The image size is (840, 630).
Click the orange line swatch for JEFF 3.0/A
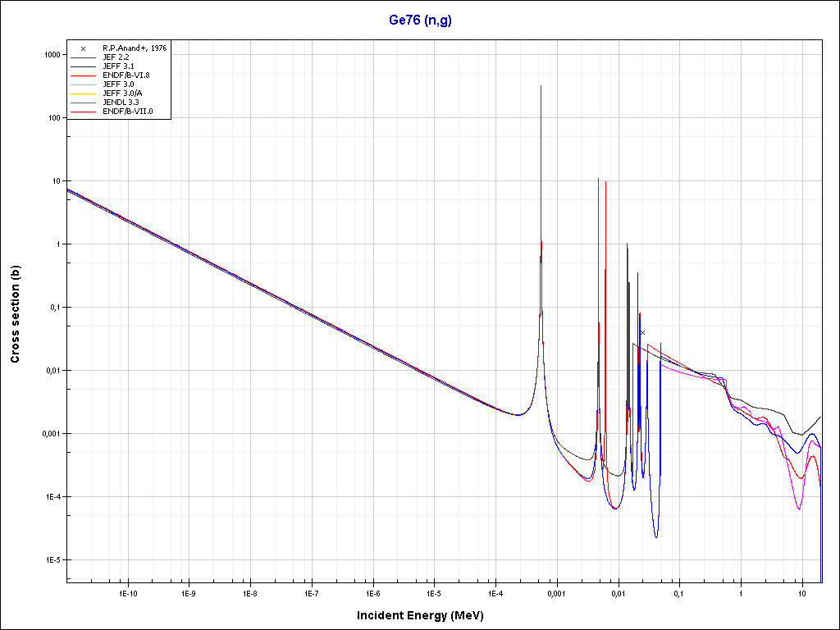[x=83, y=94]
